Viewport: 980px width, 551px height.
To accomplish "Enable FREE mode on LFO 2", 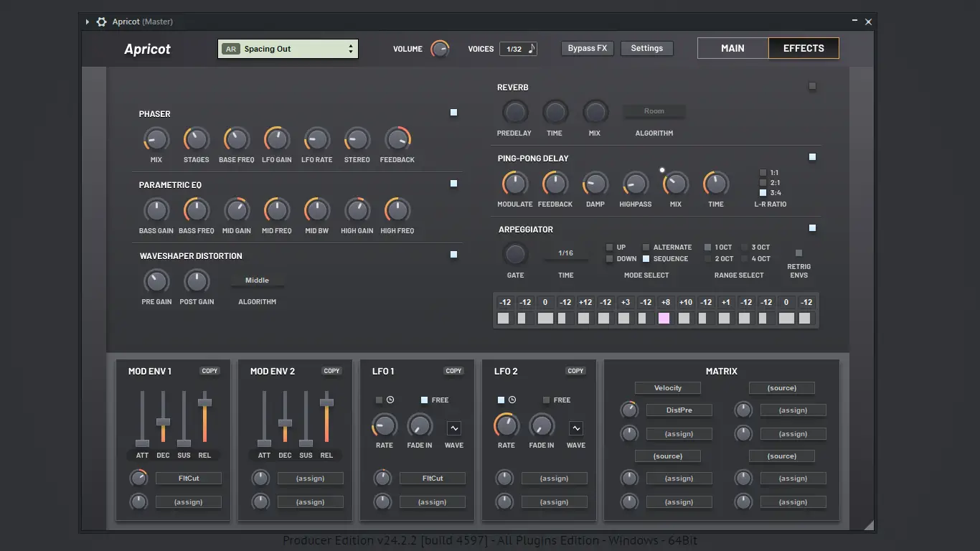I will 546,400.
